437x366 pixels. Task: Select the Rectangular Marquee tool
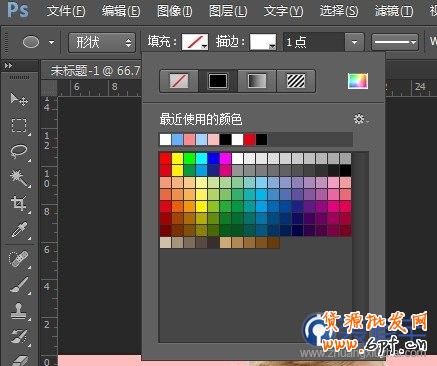coord(19,125)
